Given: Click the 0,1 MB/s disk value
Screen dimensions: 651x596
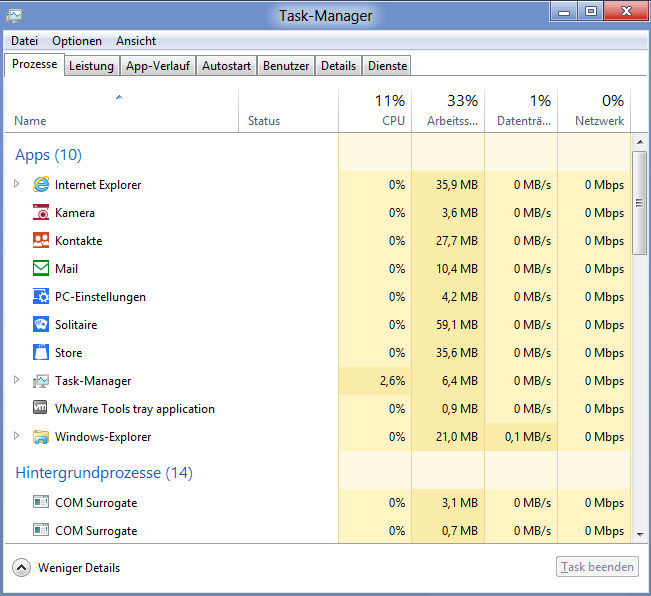Looking at the screenshot, I should 528,437.
